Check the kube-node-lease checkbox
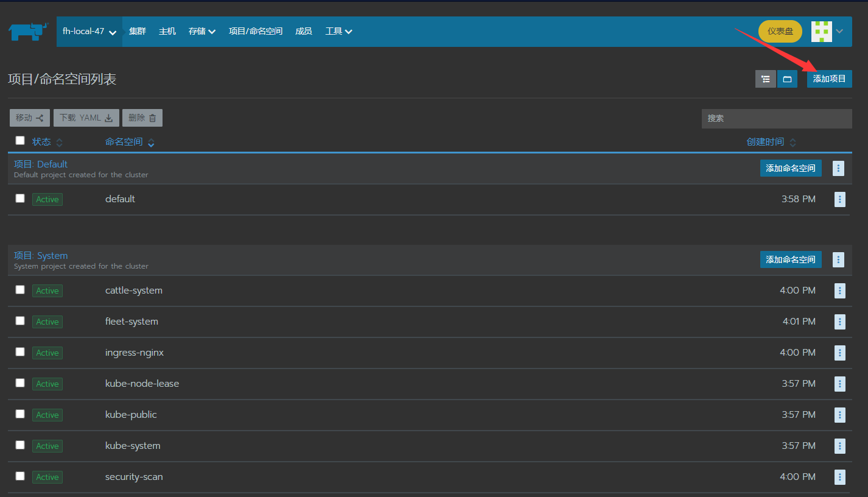868x497 pixels. (20, 383)
